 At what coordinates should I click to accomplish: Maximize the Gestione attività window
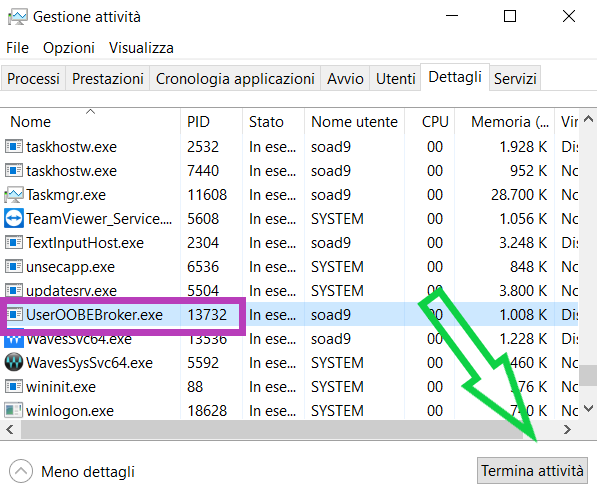510,16
